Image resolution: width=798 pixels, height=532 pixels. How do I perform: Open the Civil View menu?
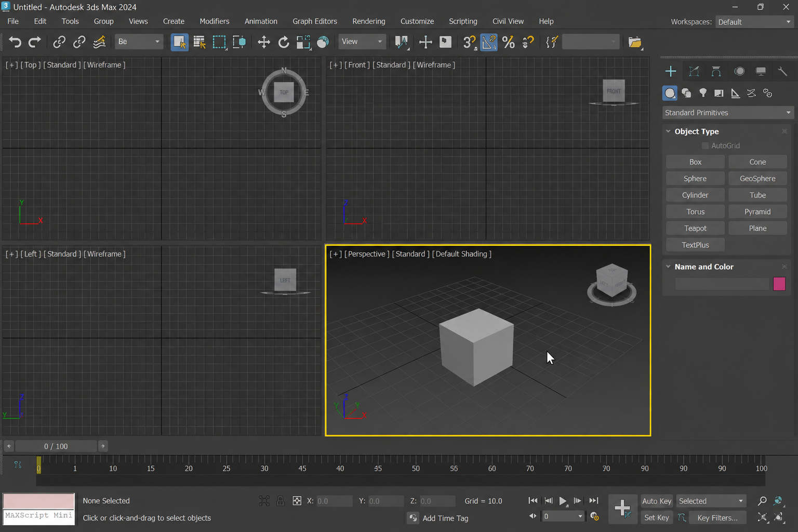pyautogui.click(x=508, y=21)
